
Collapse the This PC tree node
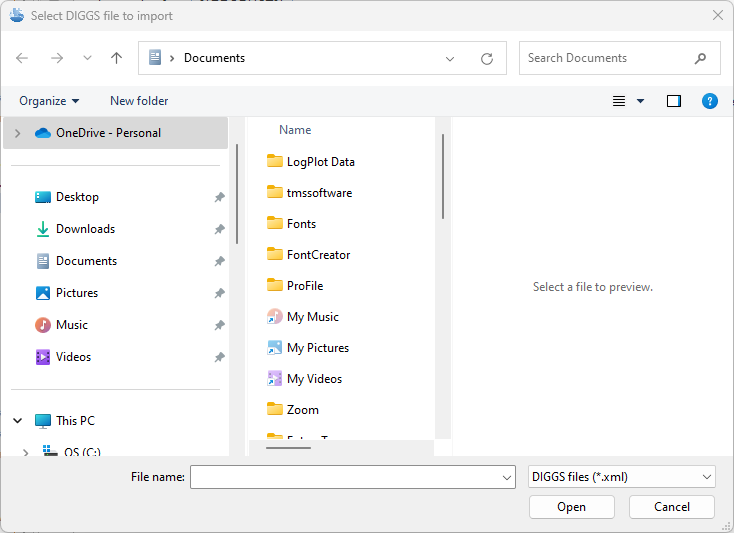click(17, 421)
